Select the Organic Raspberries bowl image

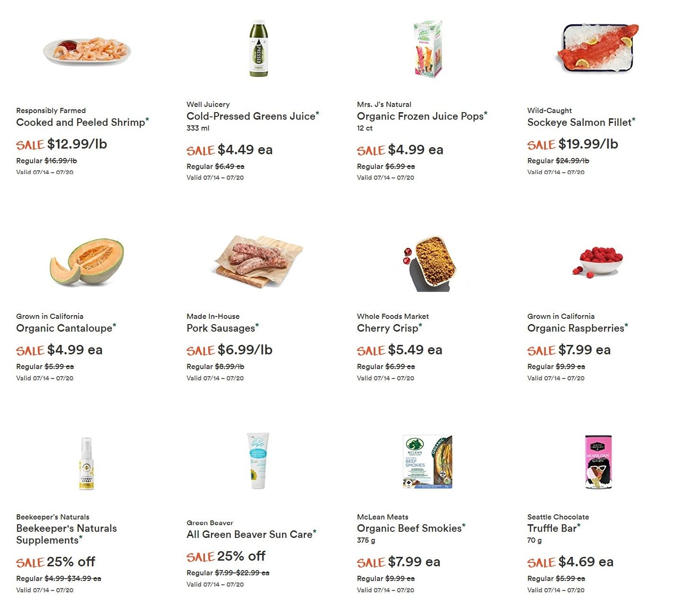[598, 261]
